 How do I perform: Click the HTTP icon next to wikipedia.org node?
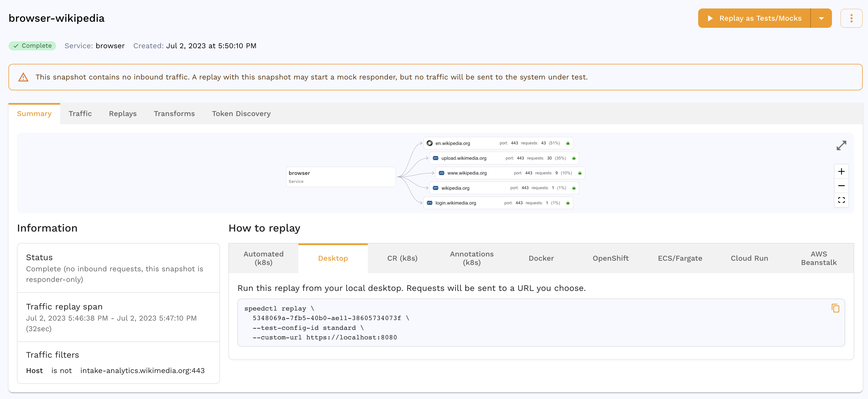[x=436, y=188]
